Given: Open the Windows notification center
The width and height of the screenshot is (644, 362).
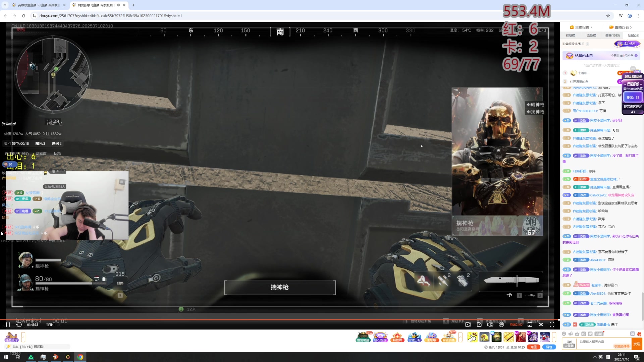Looking at the screenshot, I should click(x=636, y=357).
